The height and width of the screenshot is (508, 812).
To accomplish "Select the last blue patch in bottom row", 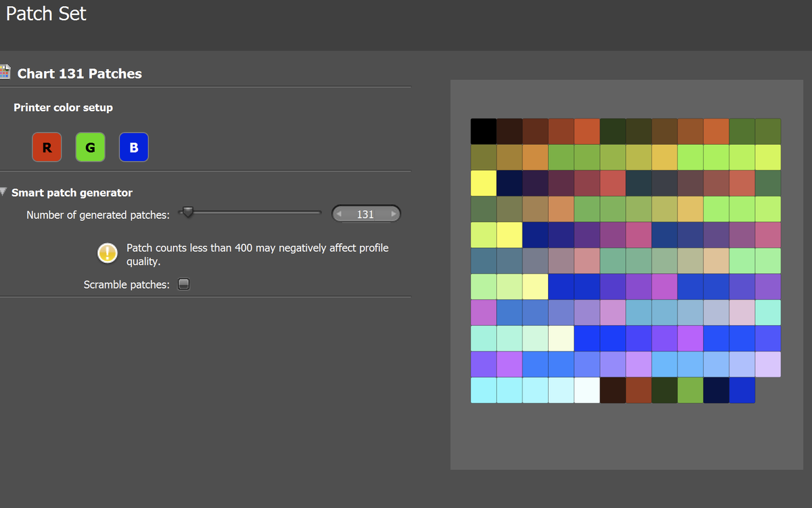I will click(742, 390).
